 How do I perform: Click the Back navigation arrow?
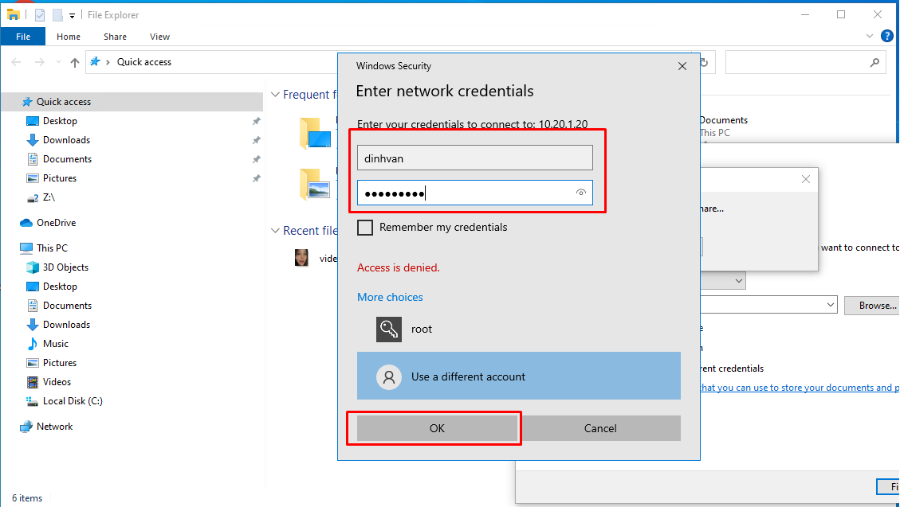pyautogui.click(x=16, y=62)
